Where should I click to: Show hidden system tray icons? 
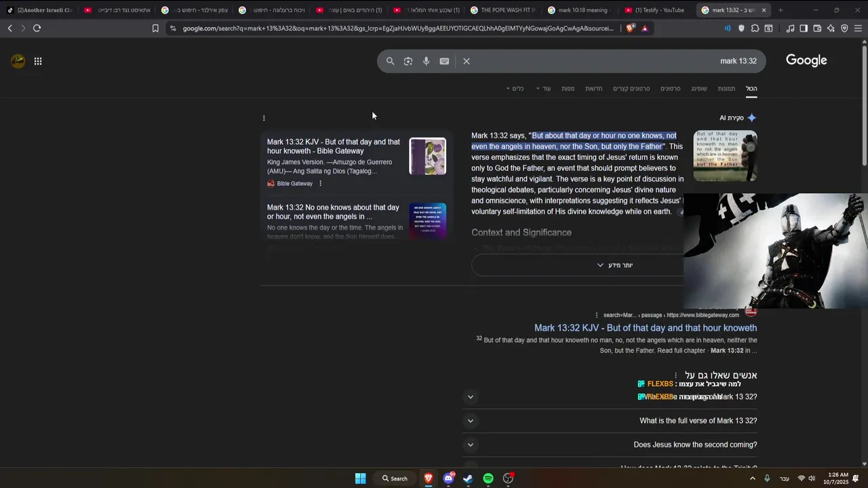[752, 479]
